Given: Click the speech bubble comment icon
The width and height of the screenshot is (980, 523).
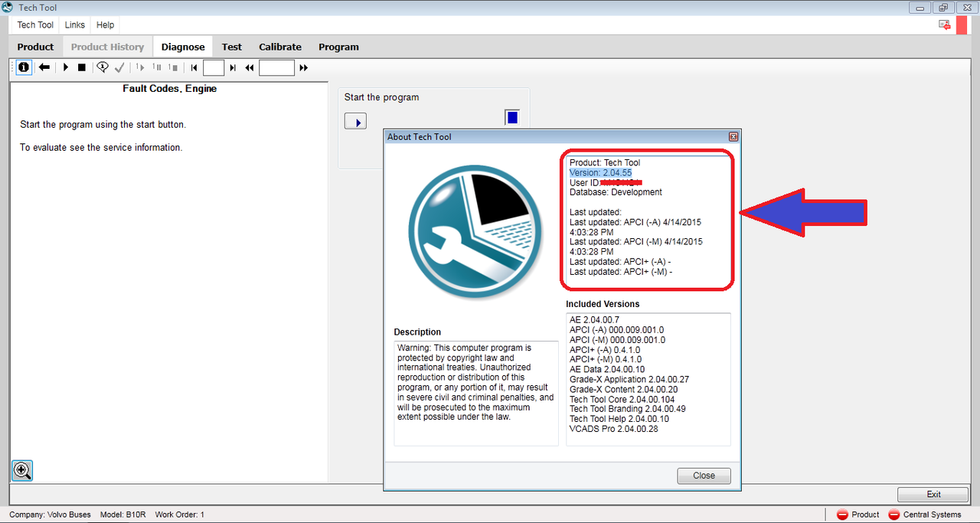Looking at the screenshot, I should 103,67.
